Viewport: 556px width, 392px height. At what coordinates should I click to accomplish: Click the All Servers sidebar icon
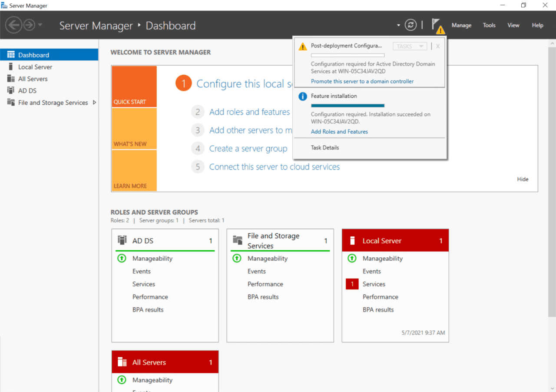coord(11,79)
